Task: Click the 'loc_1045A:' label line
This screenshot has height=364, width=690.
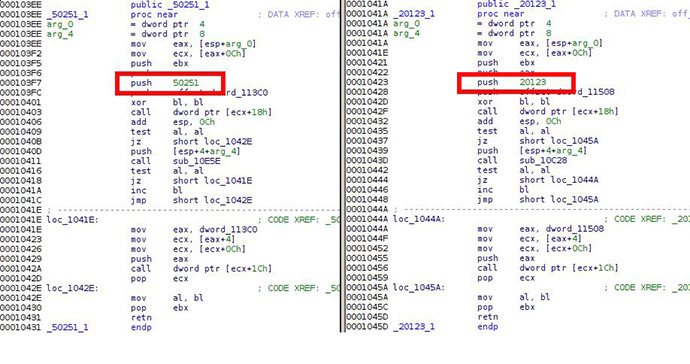Action: [419, 287]
